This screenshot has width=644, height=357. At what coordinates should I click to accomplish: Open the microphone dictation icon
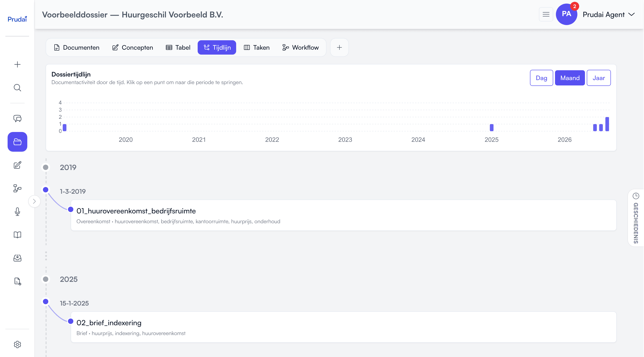tap(17, 212)
